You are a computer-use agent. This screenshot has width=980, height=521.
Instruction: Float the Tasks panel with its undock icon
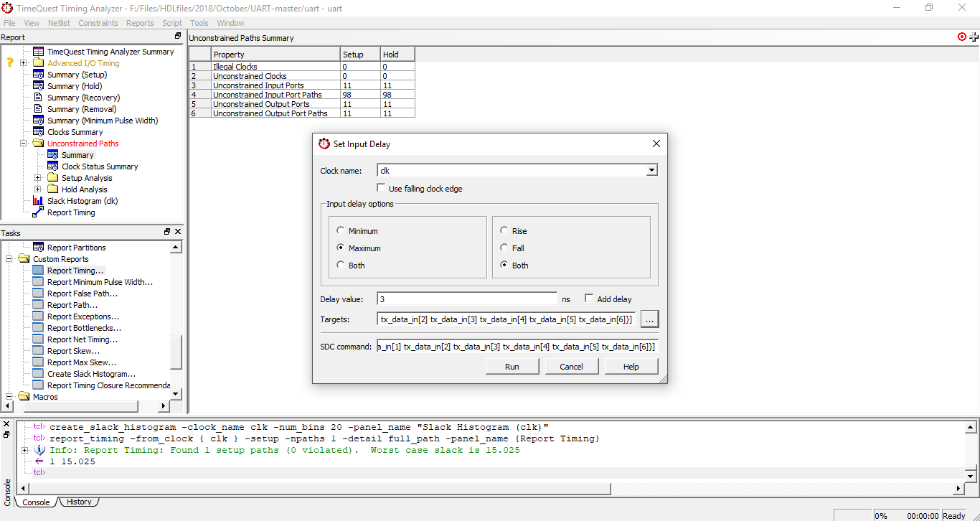(167, 232)
